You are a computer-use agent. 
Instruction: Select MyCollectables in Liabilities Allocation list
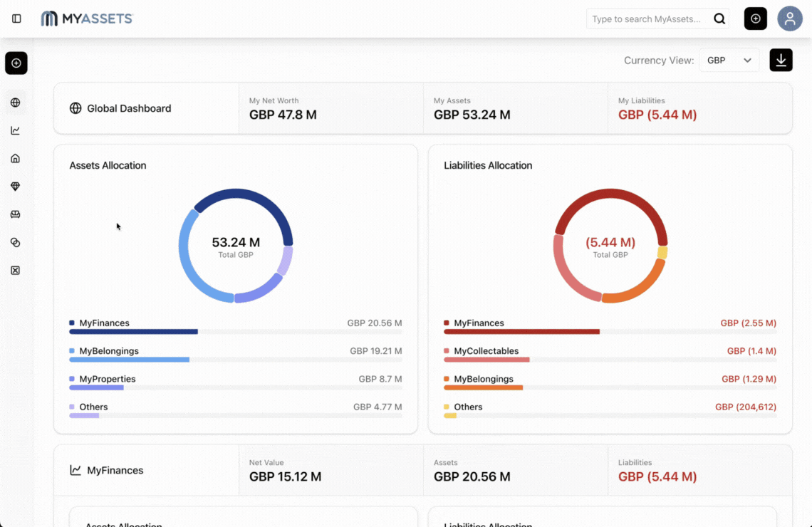(x=486, y=351)
